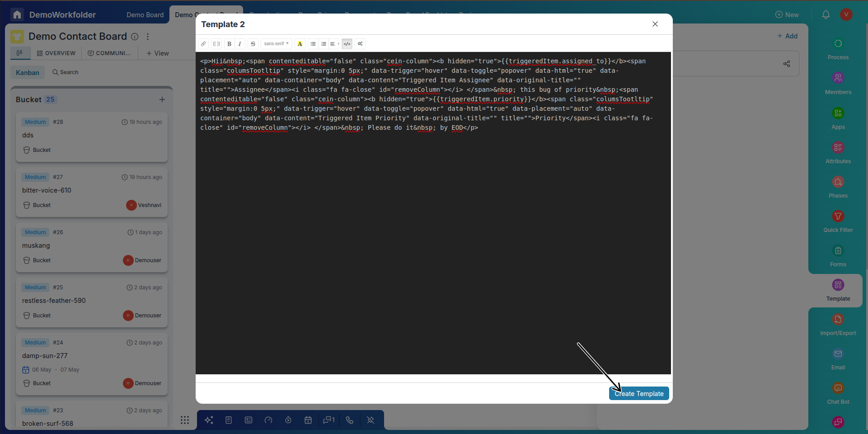Open the speedometer gauge icon in the bottom bar
868x434 pixels.
tap(268, 420)
